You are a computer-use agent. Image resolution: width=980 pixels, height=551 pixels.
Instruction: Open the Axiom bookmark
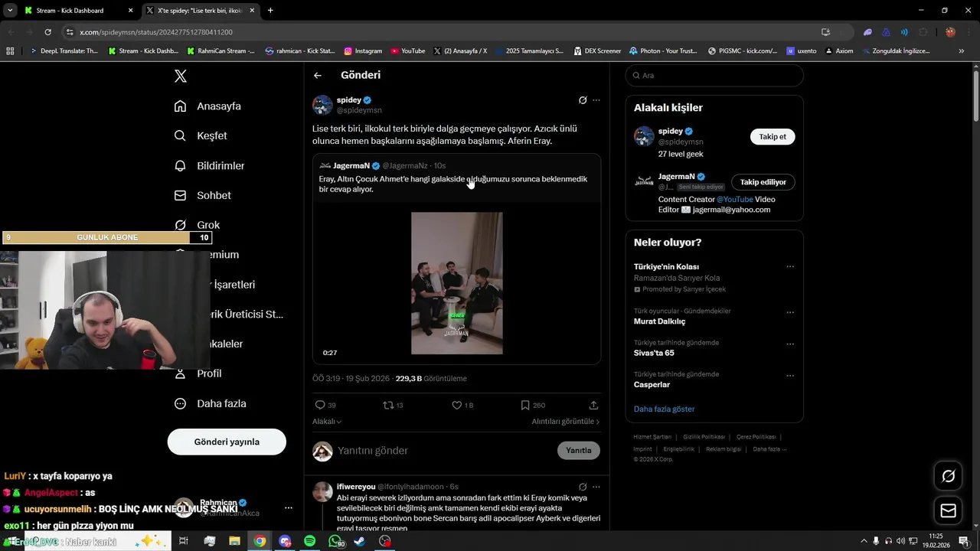tap(839, 51)
